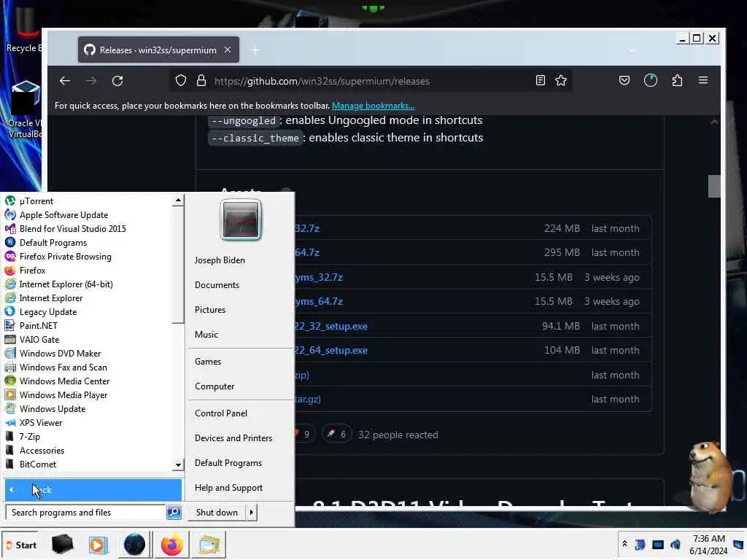The width and height of the screenshot is (747, 560).
Task: Open the file explorer taskbar icon
Action: pyautogui.click(x=209, y=545)
